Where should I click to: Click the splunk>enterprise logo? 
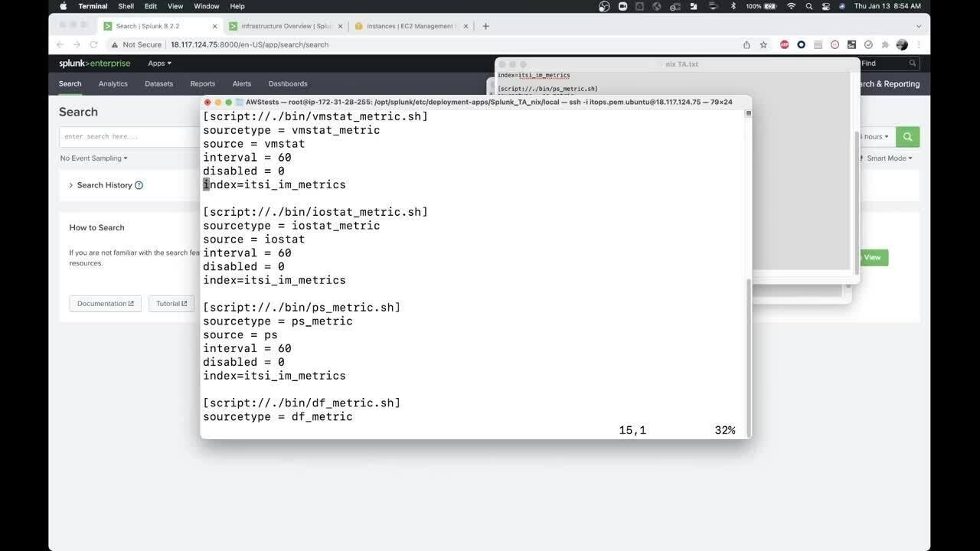[95, 64]
